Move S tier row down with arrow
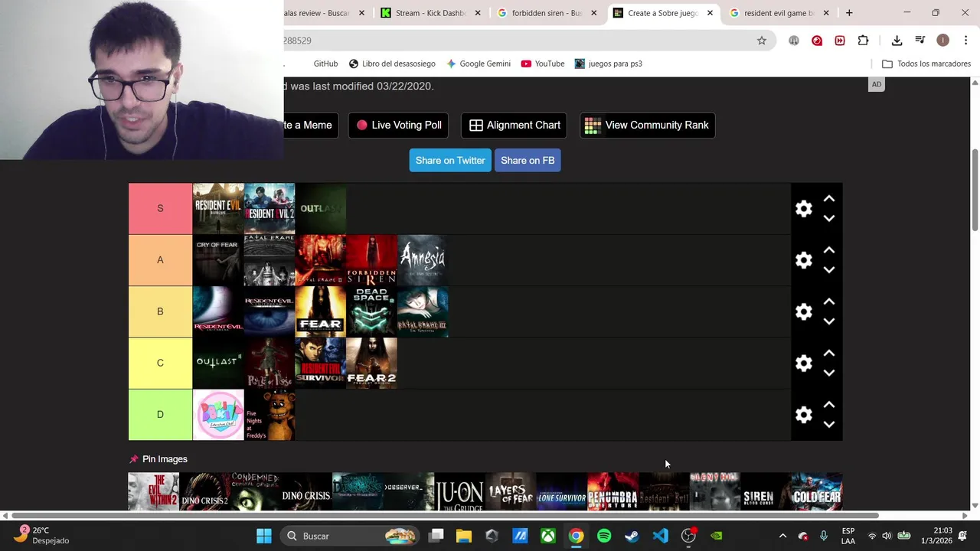 tap(828, 218)
